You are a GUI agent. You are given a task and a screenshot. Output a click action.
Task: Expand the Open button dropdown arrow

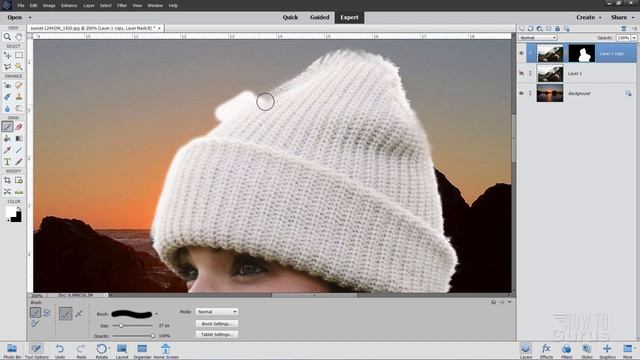pos(30,18)
